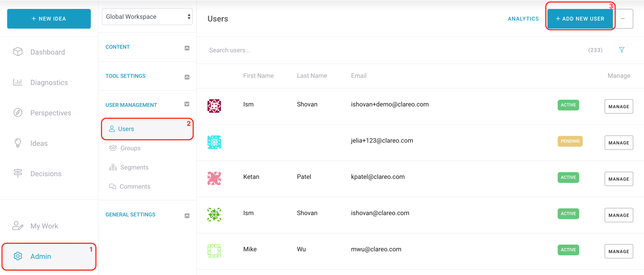This screenshot has width=644, height=275.
Task: Collapse the User Management section arrow
Action: 187,104
